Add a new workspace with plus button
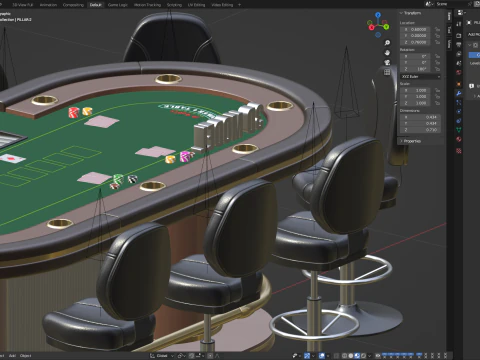This screenshot has height=360, width=480. (239, 5)
